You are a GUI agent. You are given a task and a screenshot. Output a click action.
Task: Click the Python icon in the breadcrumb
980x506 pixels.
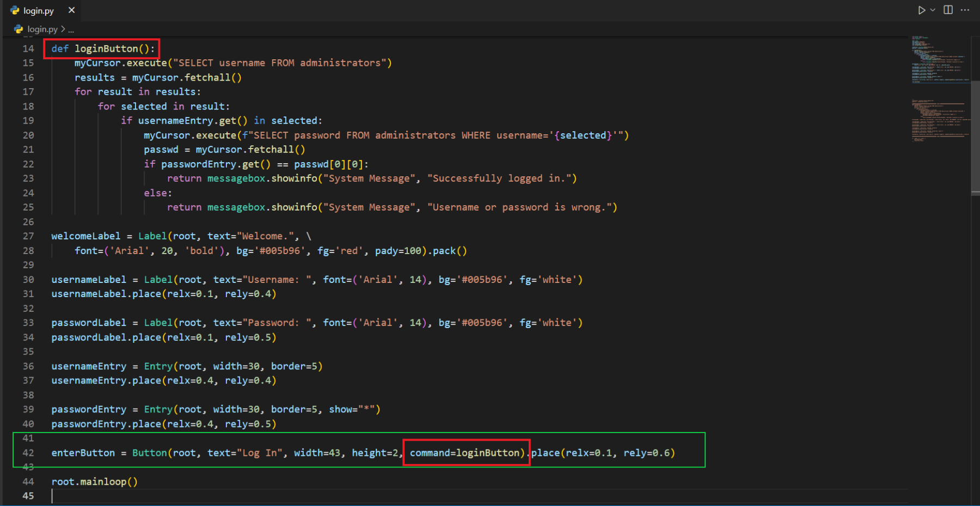pyautogui.click(x=19, y=29)
